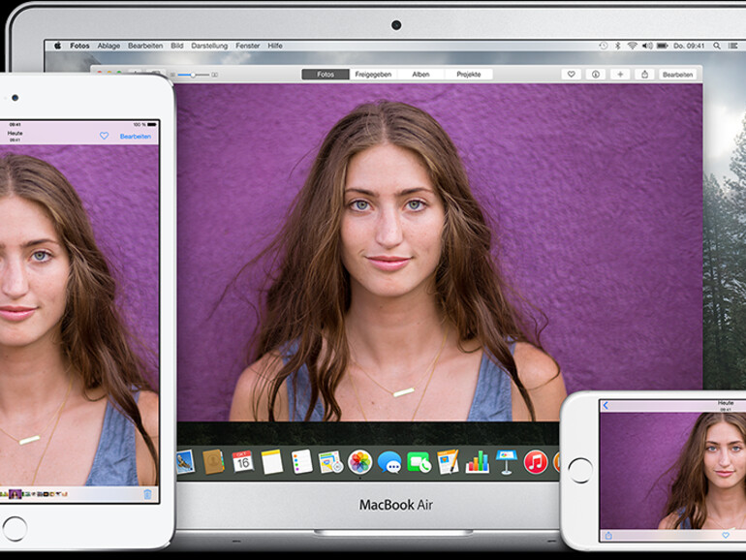Show photo info in the Mac toolbar
This screenshot has height=560, width=746.
click(x=595, y=75)
